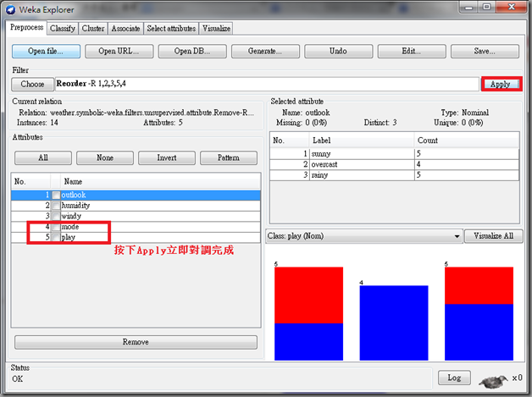
Task: Select the mode attribute row
Action: coord(136,227)
